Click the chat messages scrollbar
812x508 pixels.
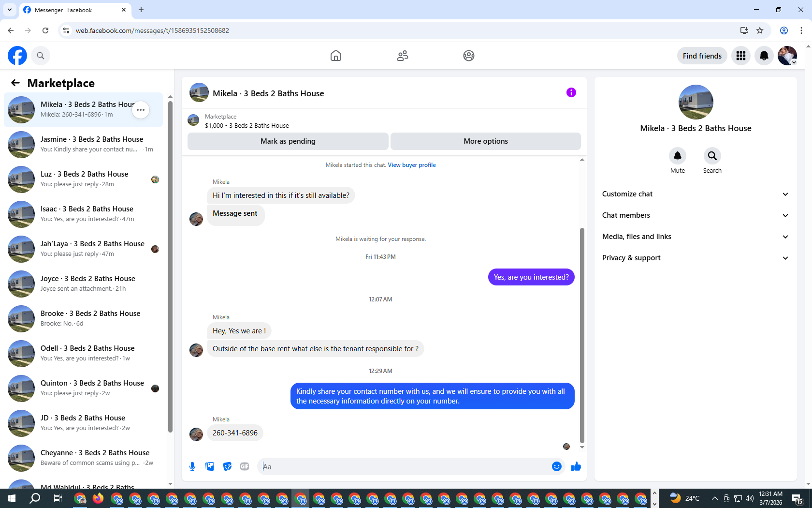[582, 335]
